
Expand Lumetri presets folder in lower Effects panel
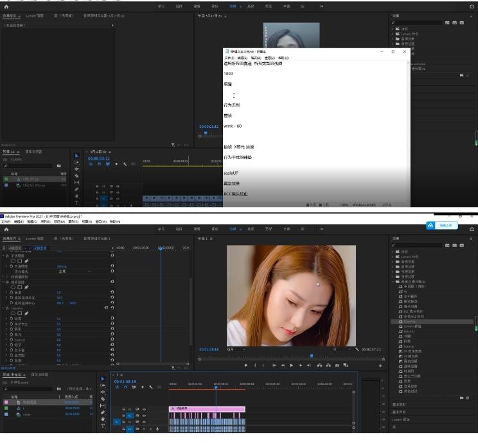(x=393, y=257)
